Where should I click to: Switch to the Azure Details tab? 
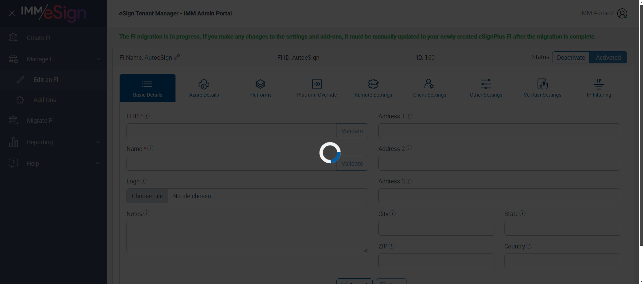(204, 88)
